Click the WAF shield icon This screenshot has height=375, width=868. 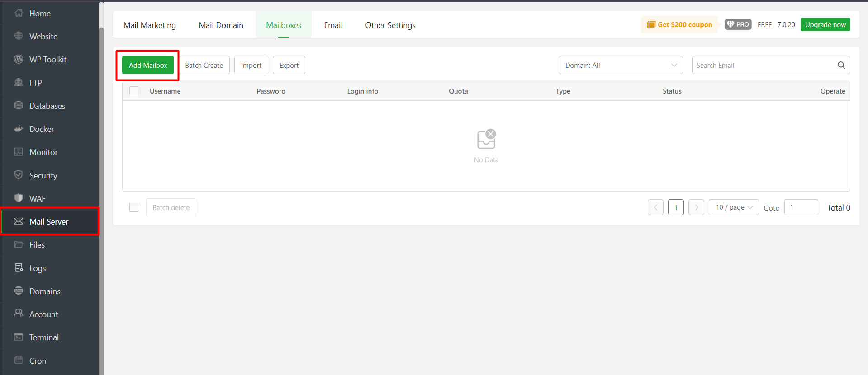(19, 198)
